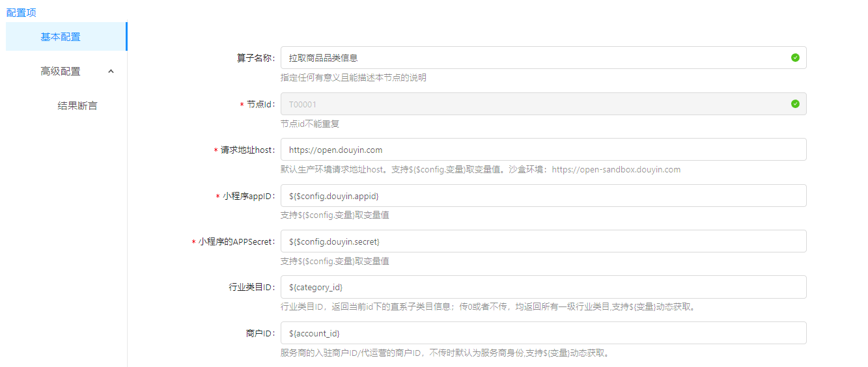Click the disabled 节点Id field T00001
Viewport: 868px width, 367px height.
pos(534,104)
